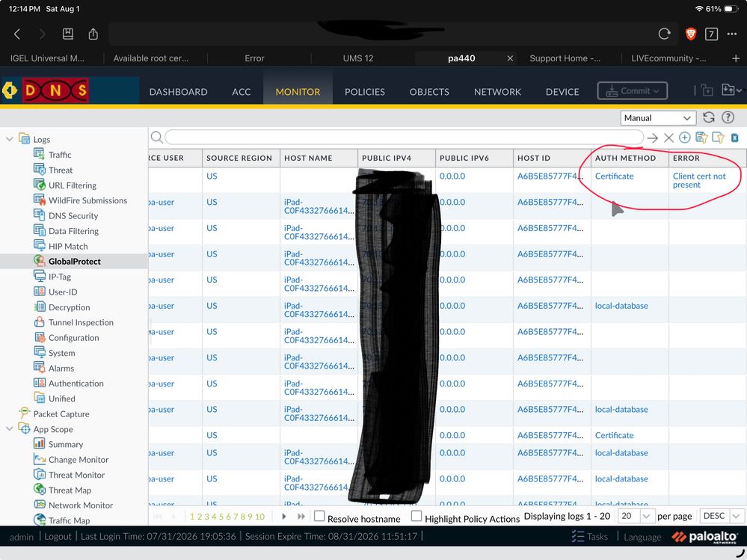Open the Traffic logs

pyautogui.click(x=60, y=155)
